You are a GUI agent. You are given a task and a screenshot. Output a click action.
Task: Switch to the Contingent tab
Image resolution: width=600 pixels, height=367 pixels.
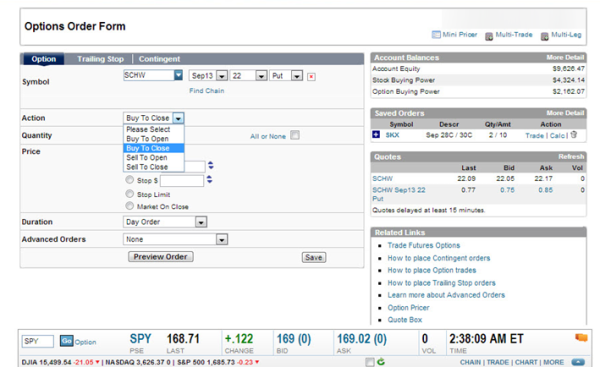[159, 59]
